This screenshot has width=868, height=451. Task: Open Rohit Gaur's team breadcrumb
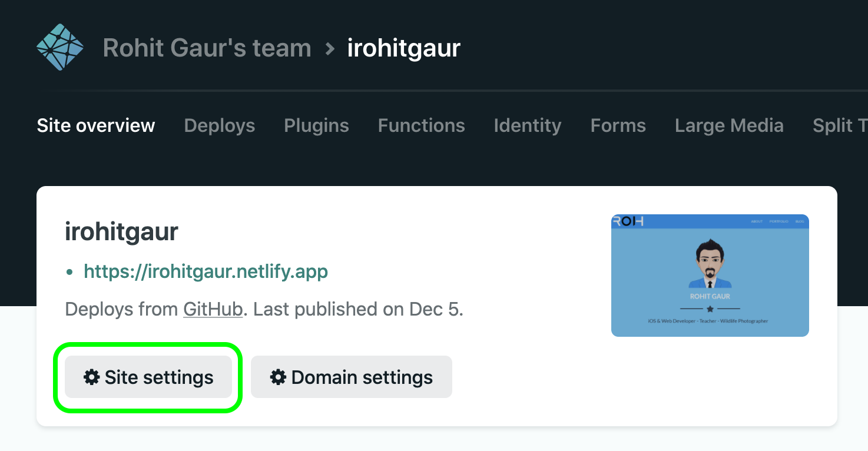click(x=207, y=48)
